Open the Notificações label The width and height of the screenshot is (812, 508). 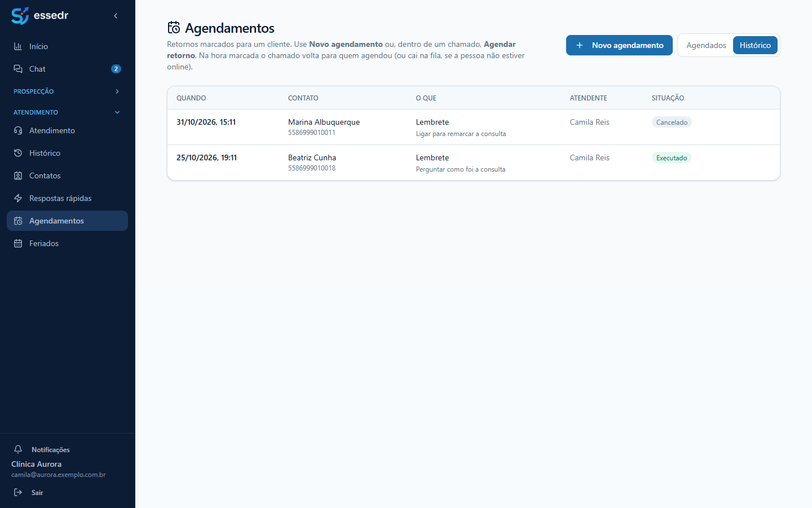pos(51,449)
